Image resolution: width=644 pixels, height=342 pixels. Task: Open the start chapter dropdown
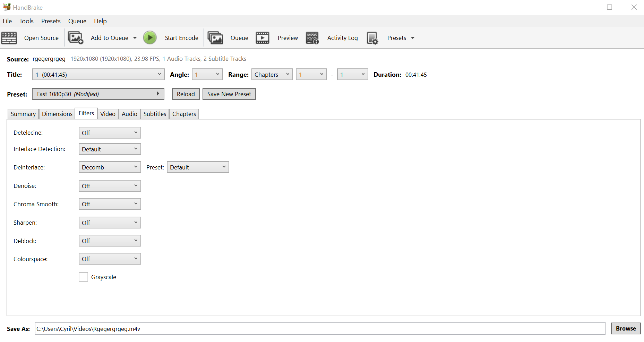coord(311,74)
